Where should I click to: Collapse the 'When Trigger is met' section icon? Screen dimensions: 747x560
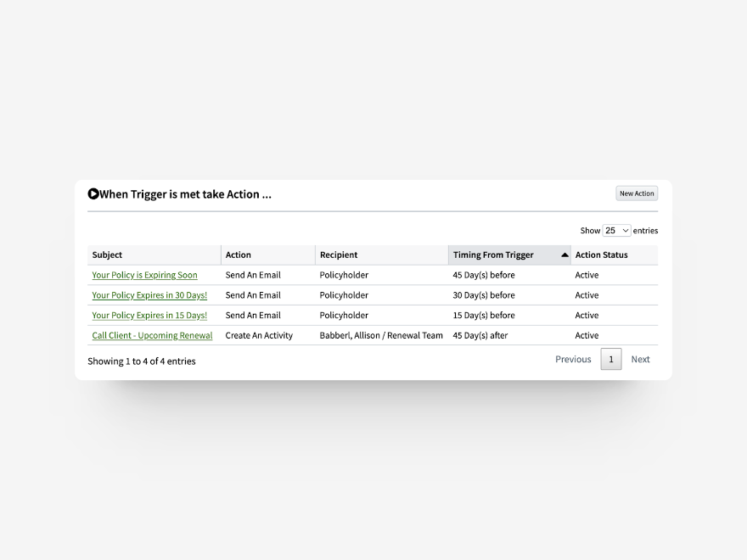(x=93, y=193)
